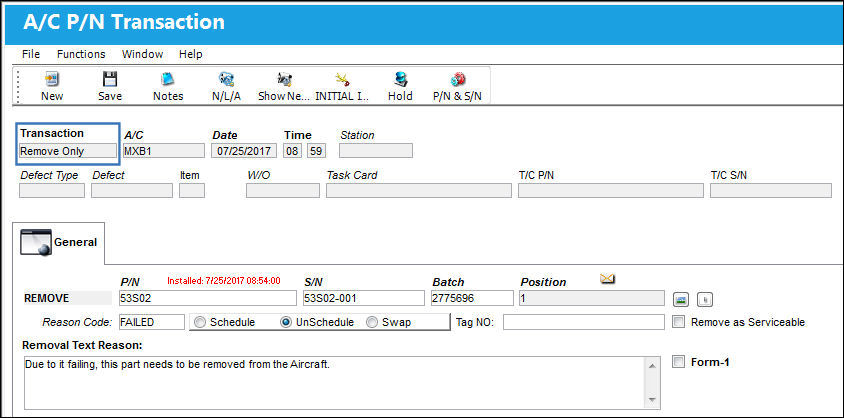This screenshot has width=844, height=418.
Task: Open the Functions menu
Action: (81, 54)
